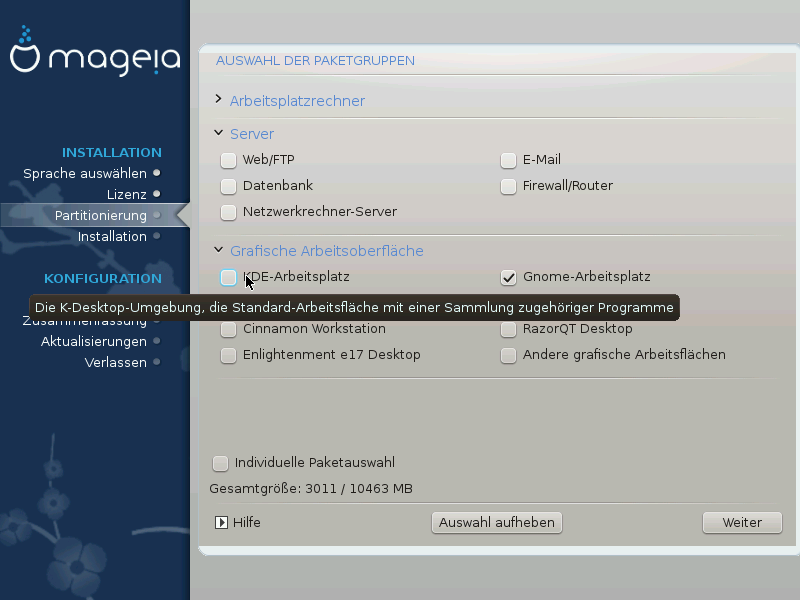Enable the Web/FTP checkbox
The image size is (800, 600).
coord(228,160)
